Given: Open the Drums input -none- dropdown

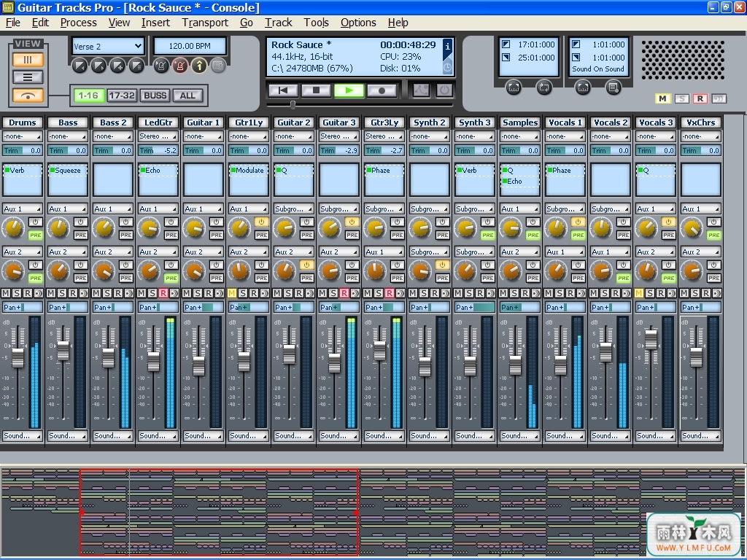Looking at the screenshot, I should pyautogui.click(x=23, y=136).
